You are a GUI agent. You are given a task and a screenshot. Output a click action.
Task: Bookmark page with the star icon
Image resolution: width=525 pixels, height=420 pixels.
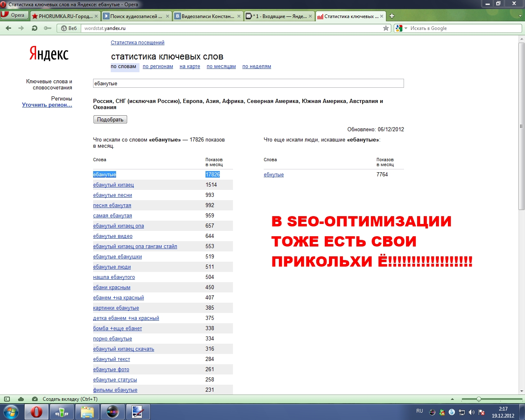(x=386, y=28)
